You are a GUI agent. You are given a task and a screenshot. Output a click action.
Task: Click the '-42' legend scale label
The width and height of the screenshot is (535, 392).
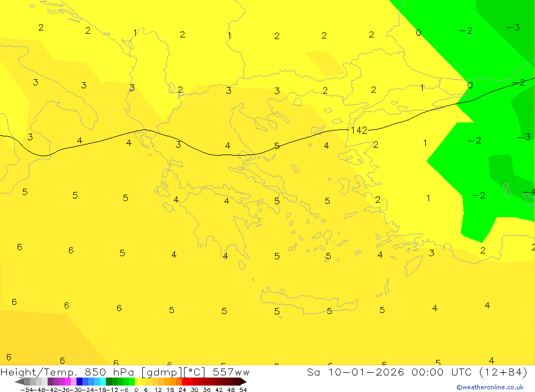(x=52, y=390)
